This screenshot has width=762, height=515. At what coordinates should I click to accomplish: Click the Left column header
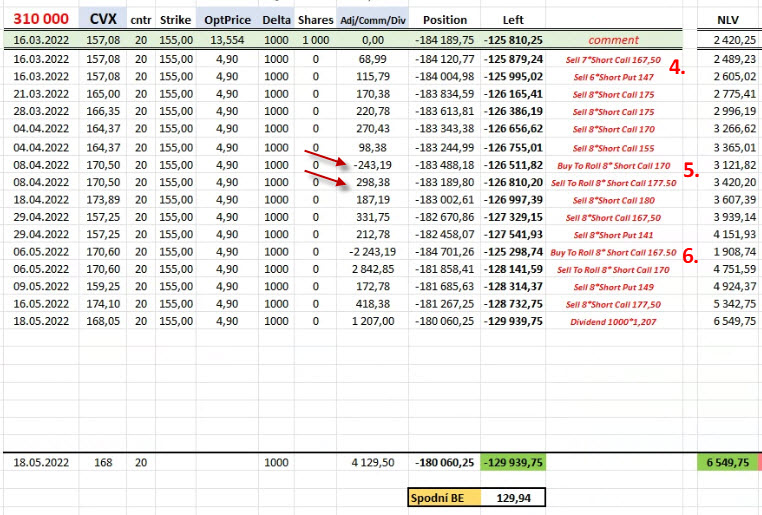coord(512,20)
